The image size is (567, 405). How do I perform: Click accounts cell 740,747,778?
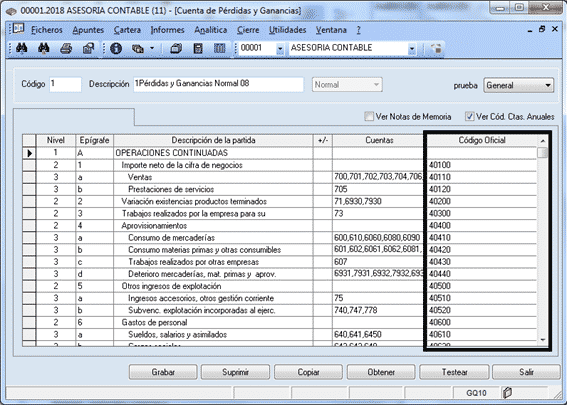click(x=378, y=310)
